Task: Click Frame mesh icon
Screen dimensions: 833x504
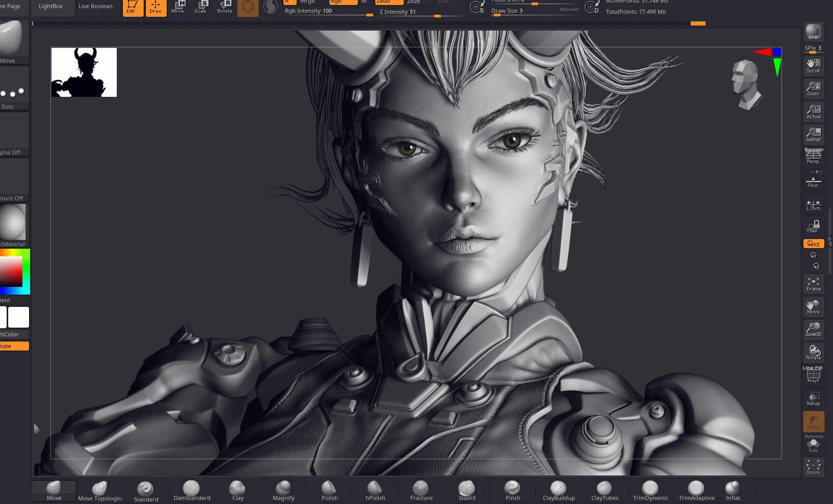Action: point(813,284)
